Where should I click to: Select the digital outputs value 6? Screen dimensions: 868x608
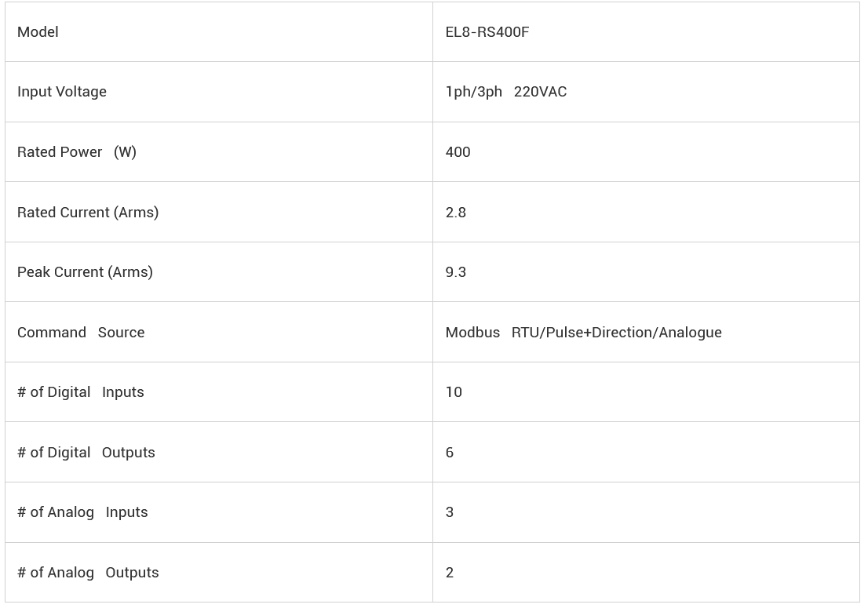click(x=450, y=453)
